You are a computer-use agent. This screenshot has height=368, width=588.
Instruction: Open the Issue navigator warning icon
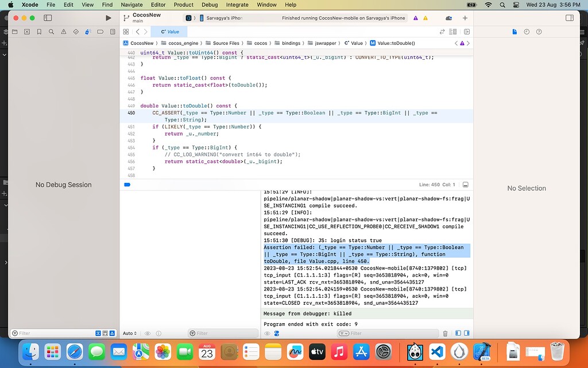click(x=64, y=32)
